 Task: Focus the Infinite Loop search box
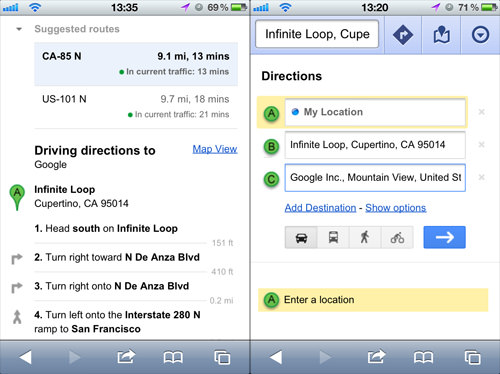(317, 34)
